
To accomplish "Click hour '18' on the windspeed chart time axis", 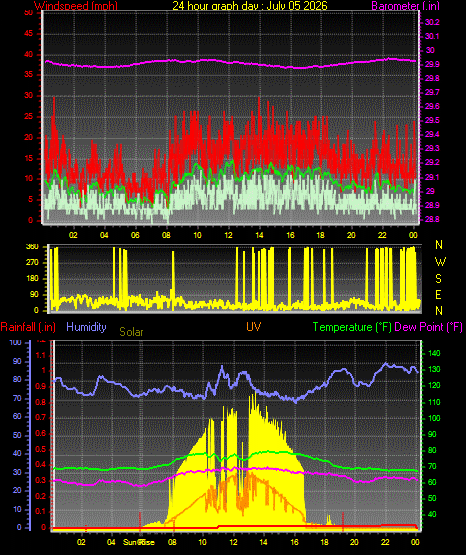I will (321, 235).
